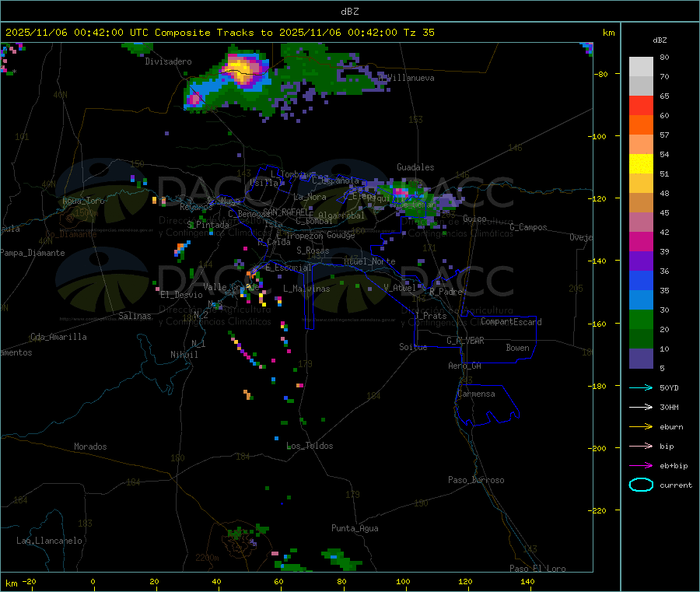700x592 pixels.
Task: Pick the light gray swatch between 80 and 70 dBZ
Action: tap(641, 67)
